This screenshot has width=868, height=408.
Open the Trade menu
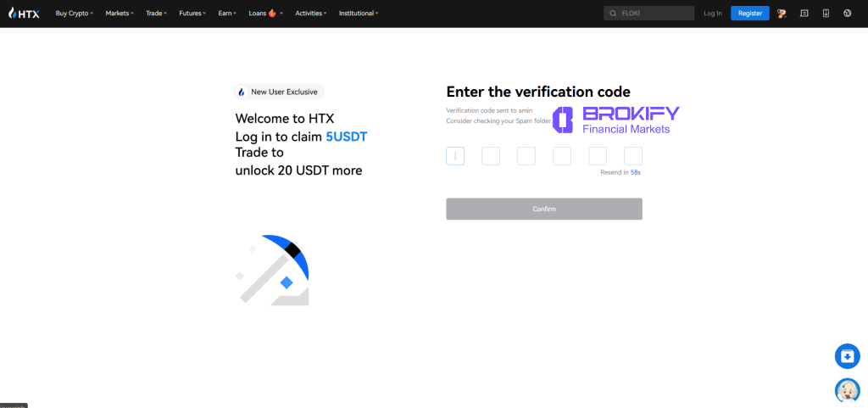point(156,14)
